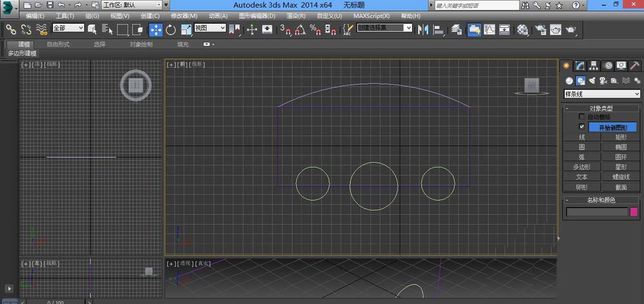
Task: Switch to the 自由形式 ribbon tab
Action: point(58,44)
